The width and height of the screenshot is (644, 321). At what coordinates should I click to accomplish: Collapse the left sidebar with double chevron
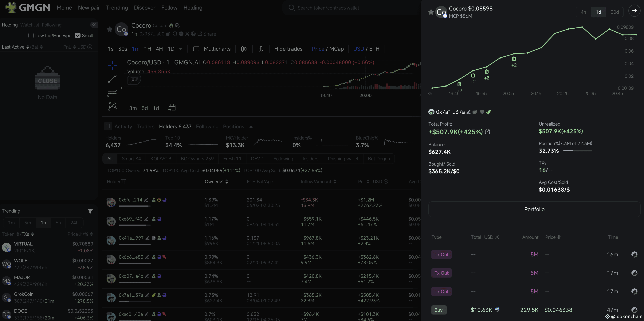pyautogui.click(x=94, y=25)
